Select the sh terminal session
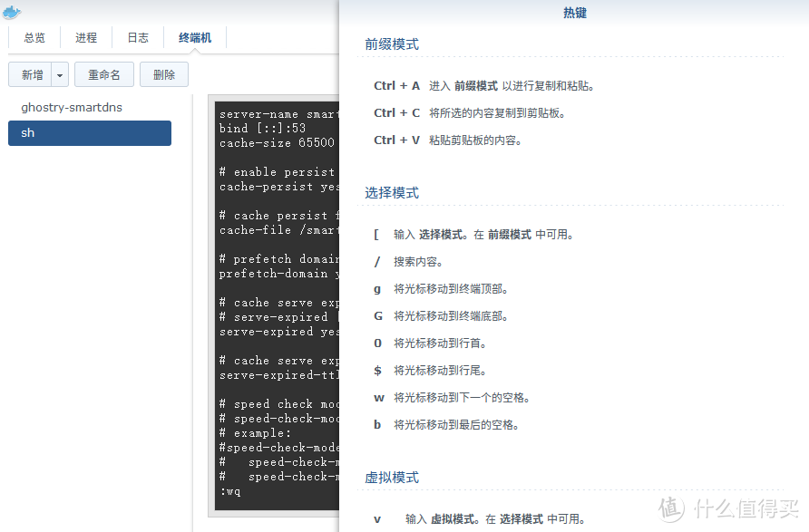Viewport: 809px width, 532px height. click(90, 133)
